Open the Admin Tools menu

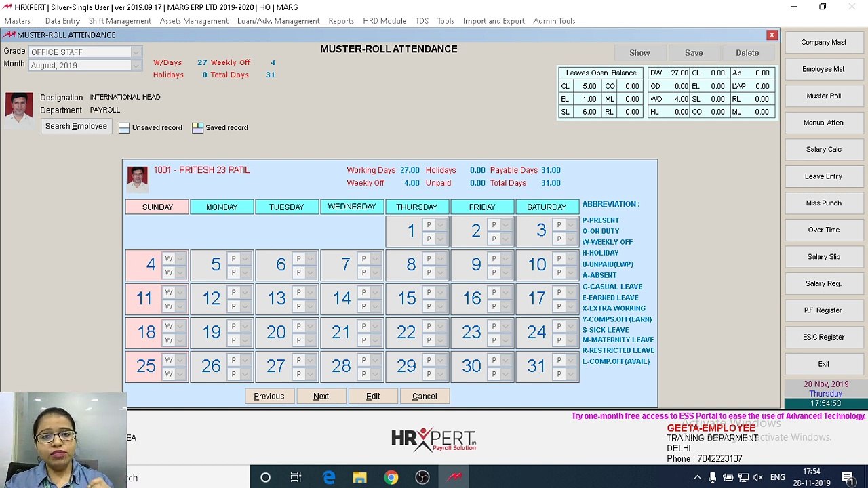(x=554, y=21)
